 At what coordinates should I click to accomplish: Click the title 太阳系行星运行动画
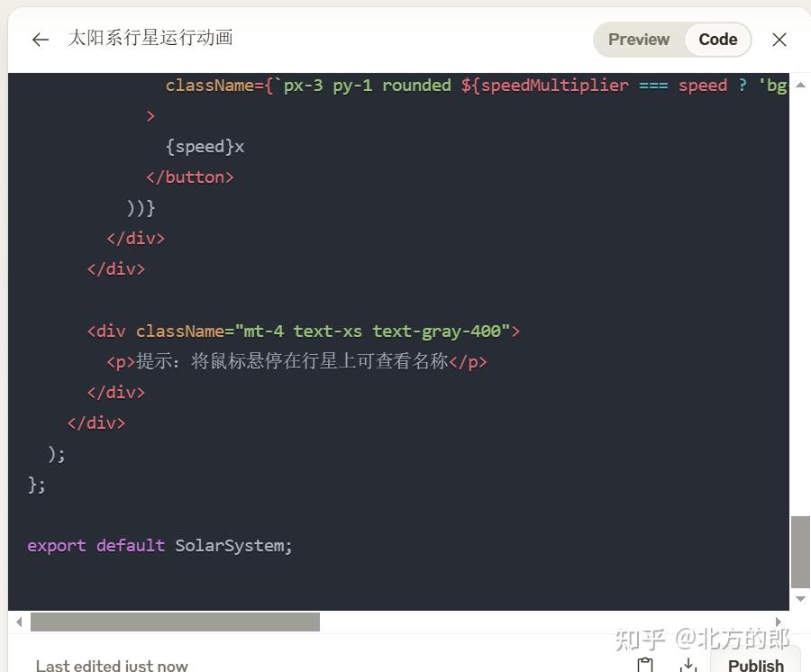(150, 38)
